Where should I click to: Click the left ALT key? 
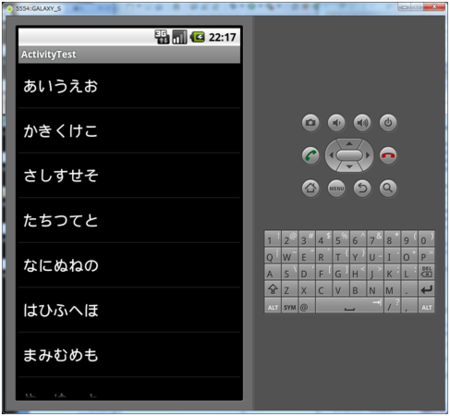pos(273,306)
